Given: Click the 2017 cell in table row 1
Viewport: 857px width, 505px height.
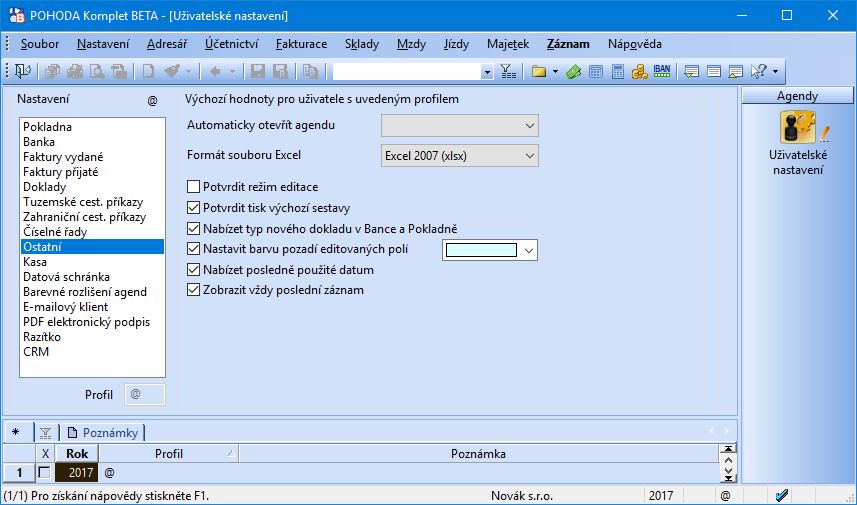Looking at the screenshot, I should [x=77, y=472].
